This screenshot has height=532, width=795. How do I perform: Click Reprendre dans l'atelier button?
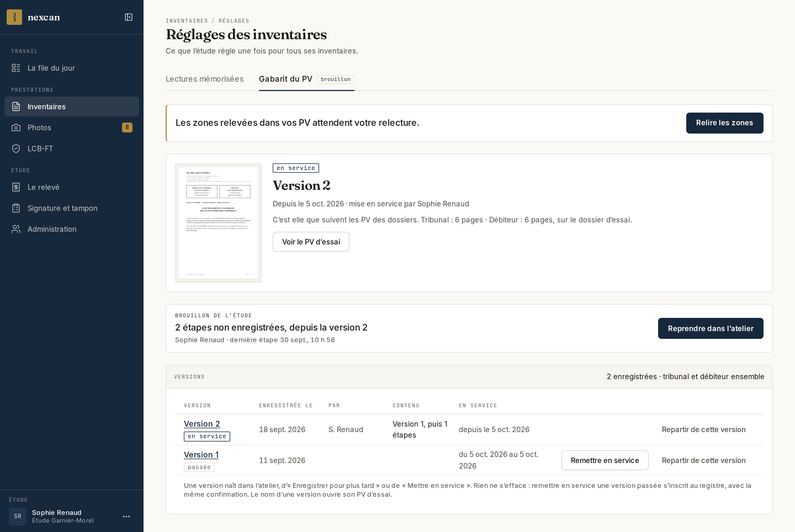[x=711, y=328]
